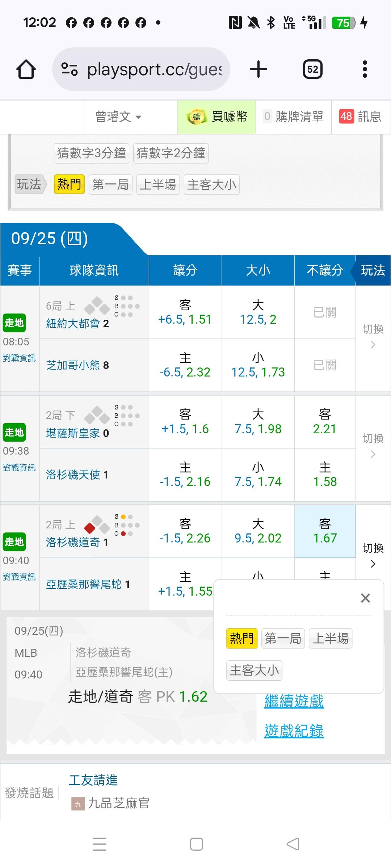Image resolution: width=391 pixels, height=868 pixels.
Task: Pick 主 1.58 moneyline for Angels
Action: (325, 475)
